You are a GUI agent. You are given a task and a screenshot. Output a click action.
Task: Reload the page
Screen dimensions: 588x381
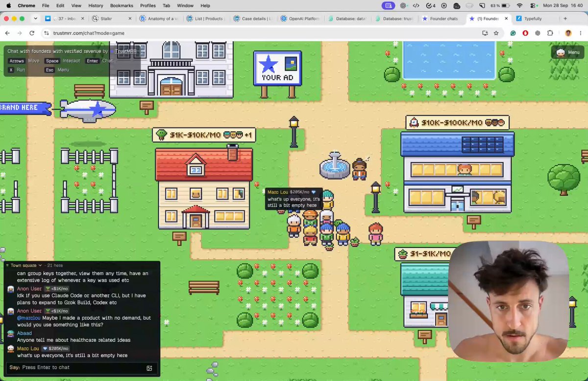click(x=32, y=33)
